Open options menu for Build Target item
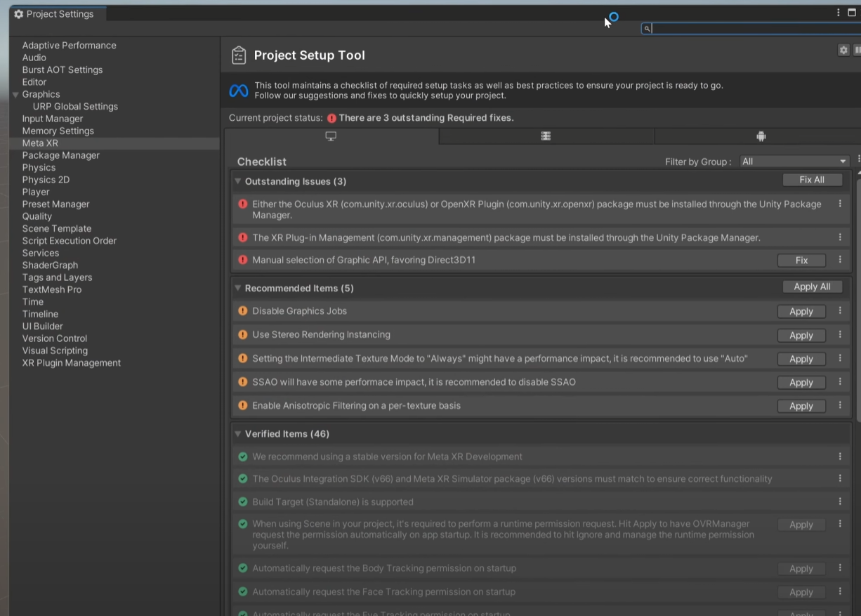Image resolution: width=861 pixels, height=616 pixels. point(840,502)
